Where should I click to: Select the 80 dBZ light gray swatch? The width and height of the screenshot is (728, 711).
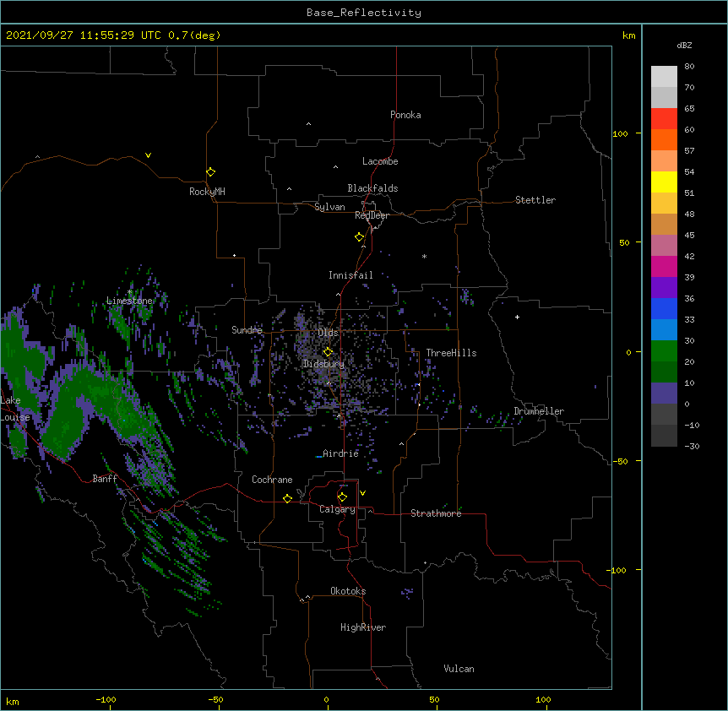[664, 76]
